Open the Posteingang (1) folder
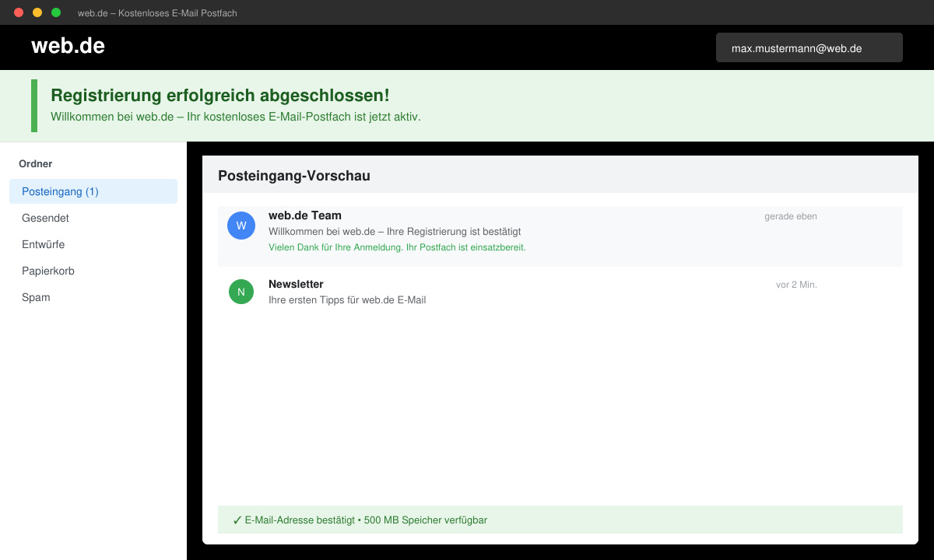 [x=93, y=191]
